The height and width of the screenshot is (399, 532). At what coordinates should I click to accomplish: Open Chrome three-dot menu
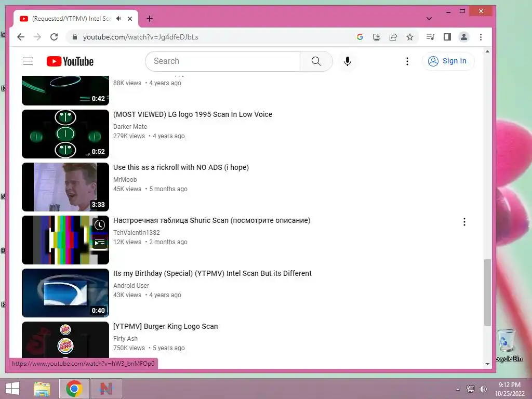coord(481,37)
